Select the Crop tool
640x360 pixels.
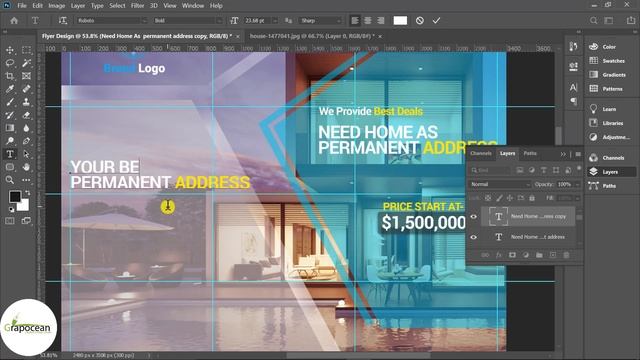point(10,76)
